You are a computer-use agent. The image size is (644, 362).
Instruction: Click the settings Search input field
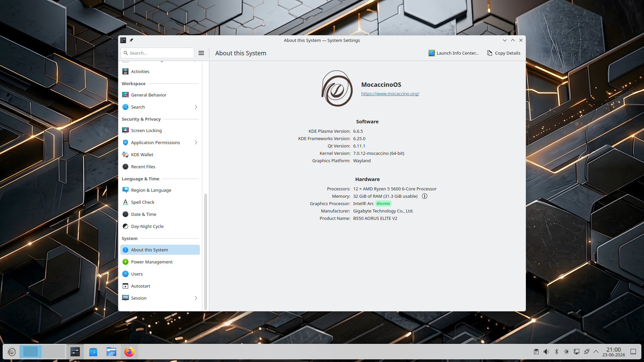(157, 53)
